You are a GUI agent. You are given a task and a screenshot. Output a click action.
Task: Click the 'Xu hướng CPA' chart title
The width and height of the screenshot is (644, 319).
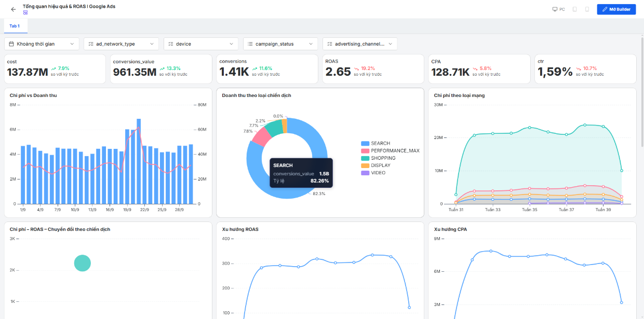point(450,229)
